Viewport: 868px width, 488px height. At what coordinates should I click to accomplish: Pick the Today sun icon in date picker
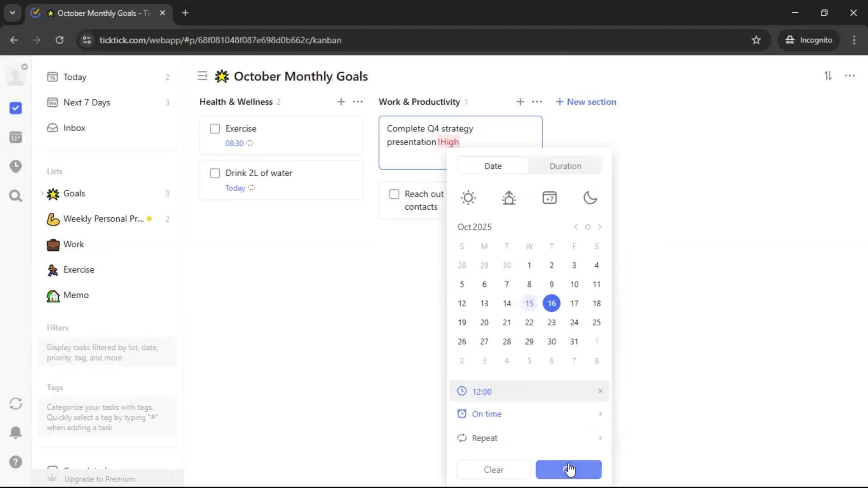(x=468, y=198)
